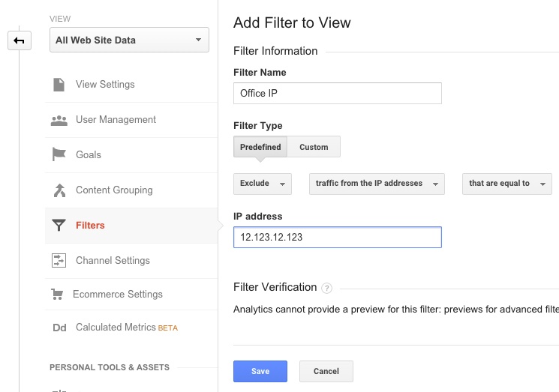Viewport: 559px width, 392px height.
Task: Expand the 'that are equal to' dropdown
Action: [x=507, y=184]
